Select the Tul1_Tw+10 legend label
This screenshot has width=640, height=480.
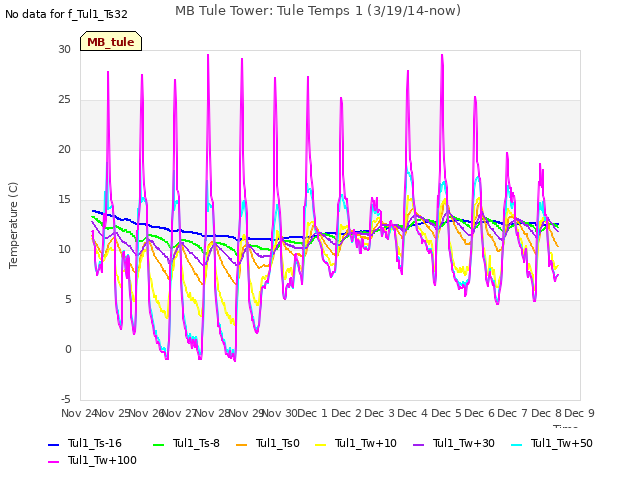[x=366, y=443]
